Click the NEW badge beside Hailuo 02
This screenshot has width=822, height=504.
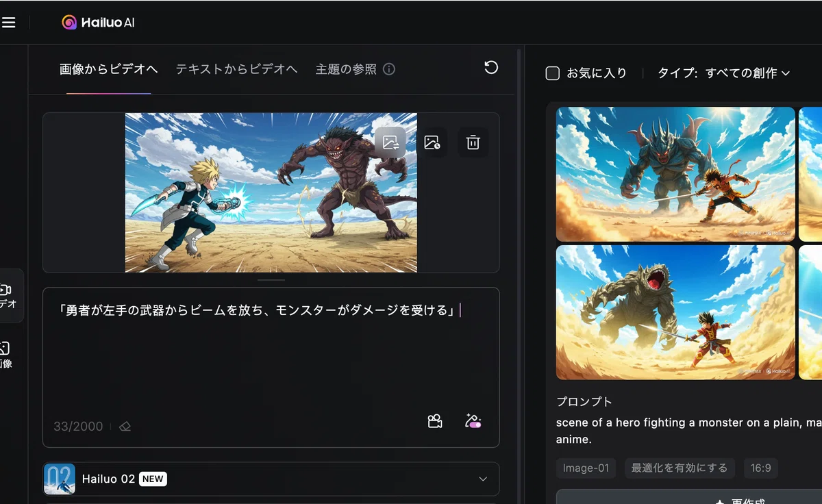[x=153, y=479]
